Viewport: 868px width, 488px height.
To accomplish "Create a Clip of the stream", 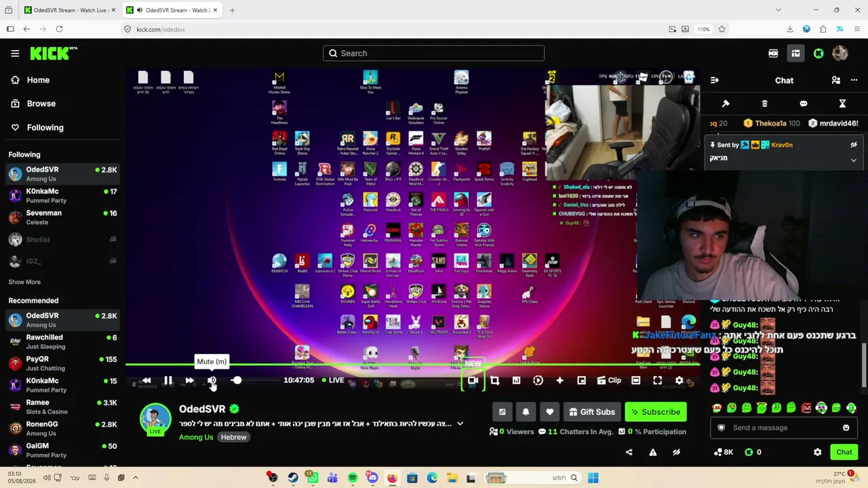I will coord(609,381).
